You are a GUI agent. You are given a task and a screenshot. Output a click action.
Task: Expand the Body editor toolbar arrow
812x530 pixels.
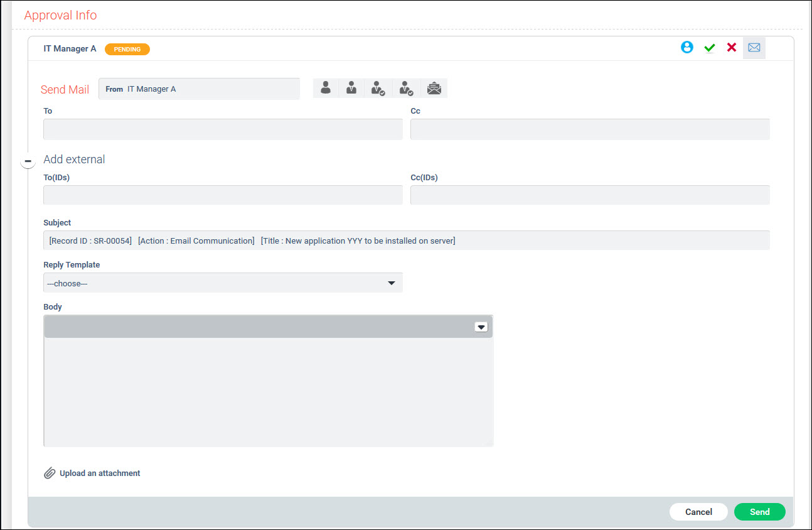[481, 327]
